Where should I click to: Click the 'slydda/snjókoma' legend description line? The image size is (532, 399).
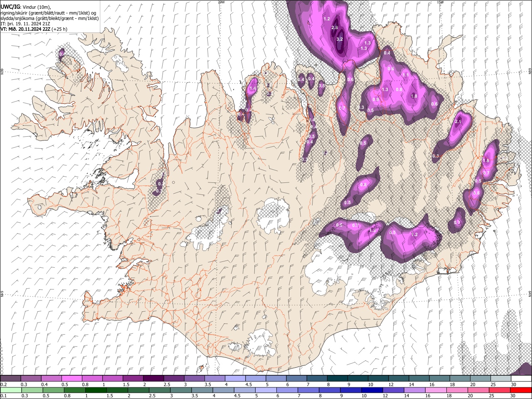coord(49,18)
